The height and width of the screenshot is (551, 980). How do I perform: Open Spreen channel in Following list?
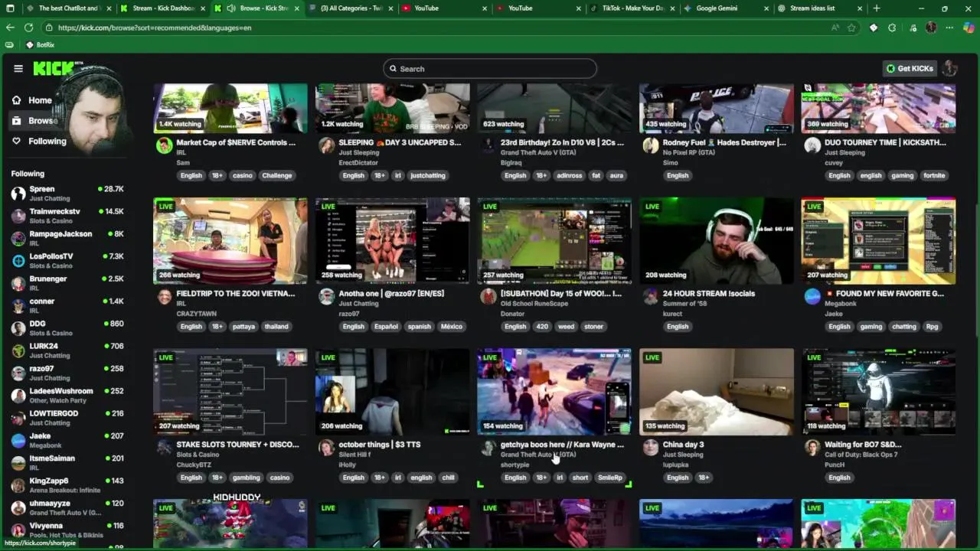click(x=67, y=193)
